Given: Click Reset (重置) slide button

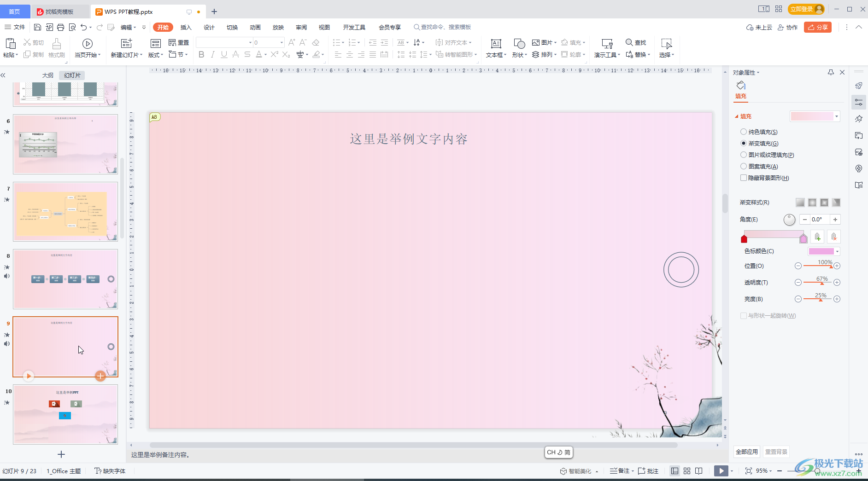Looking at the screenshot, I should 179,42.
